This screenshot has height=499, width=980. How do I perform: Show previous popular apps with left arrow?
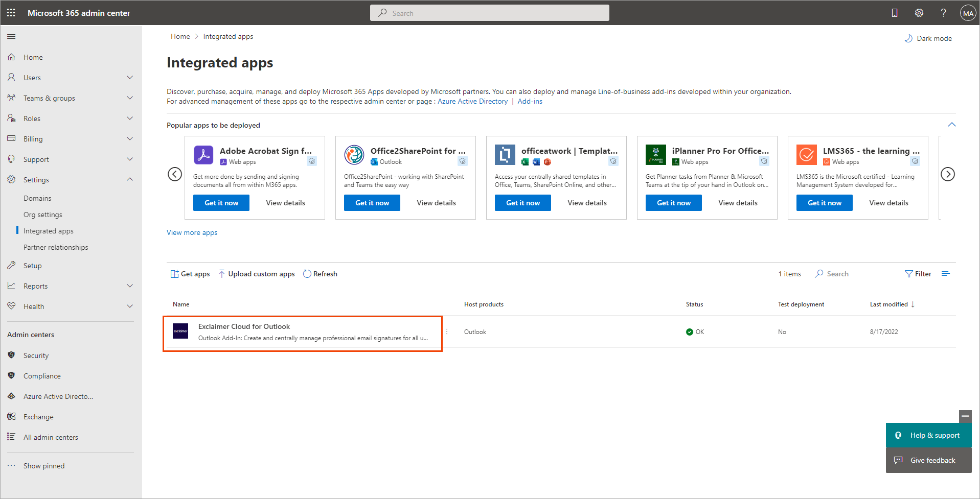pyautogui.click(x=175, y=174)
